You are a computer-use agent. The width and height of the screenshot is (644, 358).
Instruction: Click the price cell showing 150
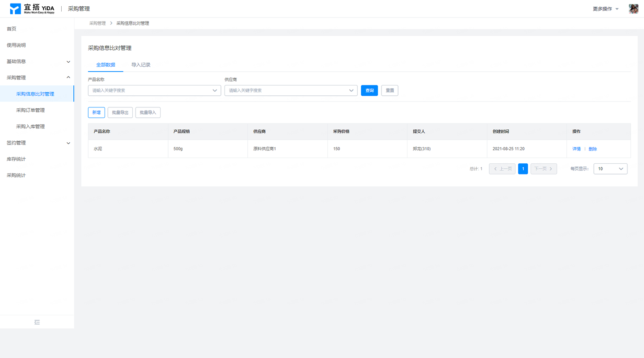coord(368,149)
